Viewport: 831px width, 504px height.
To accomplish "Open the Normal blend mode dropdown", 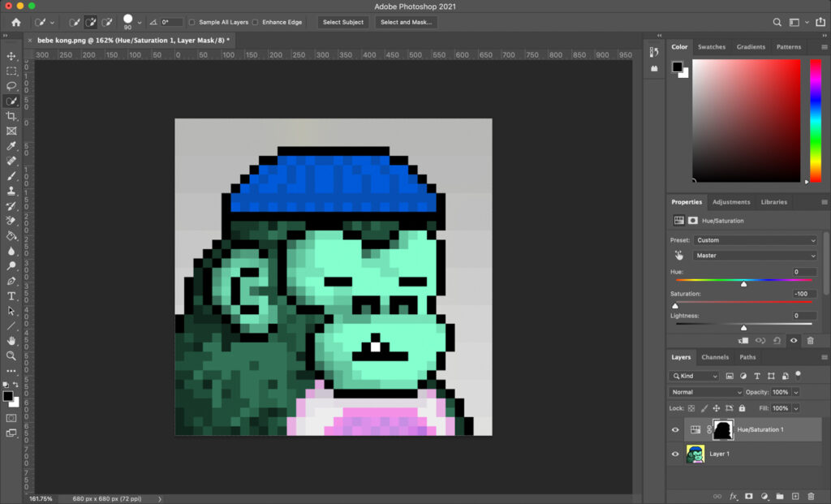I will [705, 392].
